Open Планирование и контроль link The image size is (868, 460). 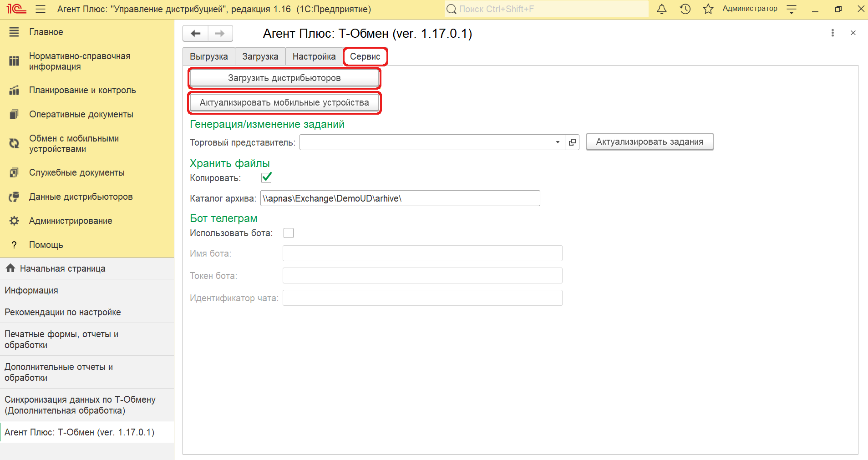point(82,90)
